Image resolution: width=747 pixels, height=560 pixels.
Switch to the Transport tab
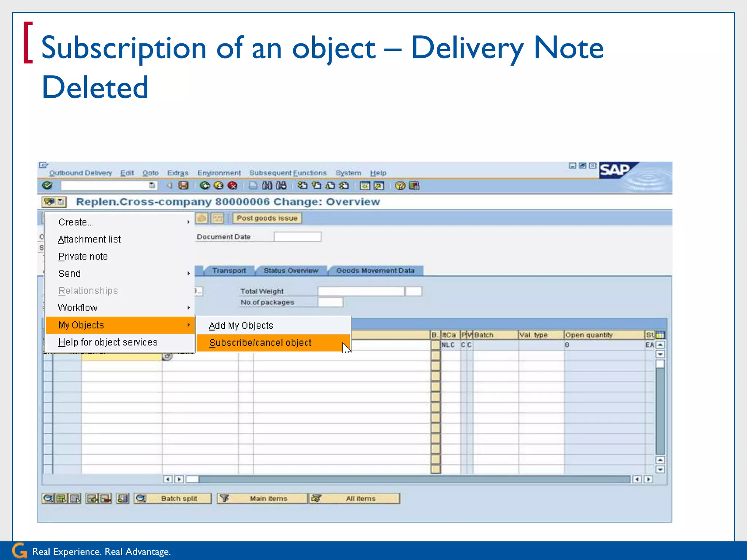point(229,271)
